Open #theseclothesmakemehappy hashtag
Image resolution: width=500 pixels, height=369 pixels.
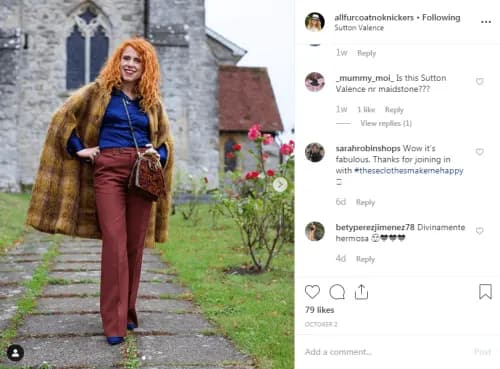409,171
